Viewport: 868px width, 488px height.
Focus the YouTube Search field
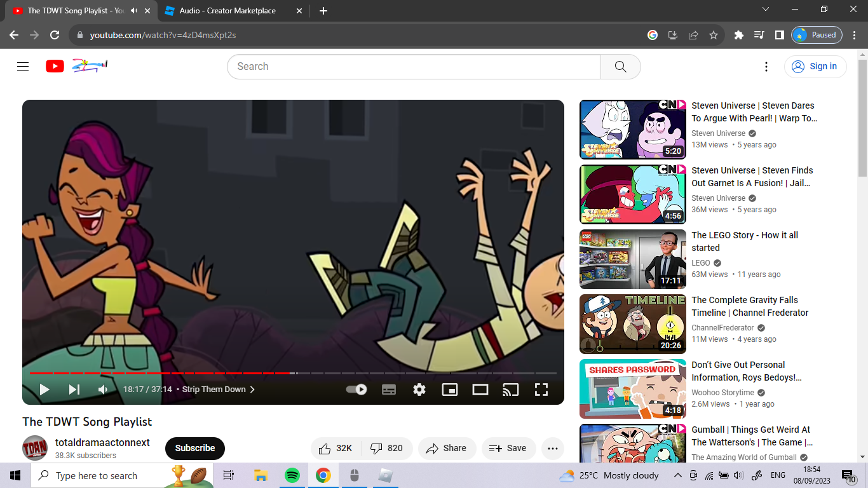point(414,66)
